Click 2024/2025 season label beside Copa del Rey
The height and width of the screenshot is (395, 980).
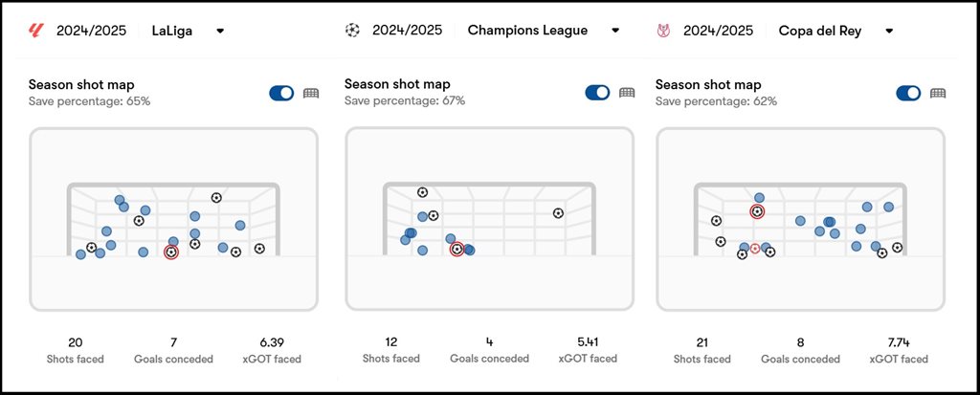[x=718, y=31]
